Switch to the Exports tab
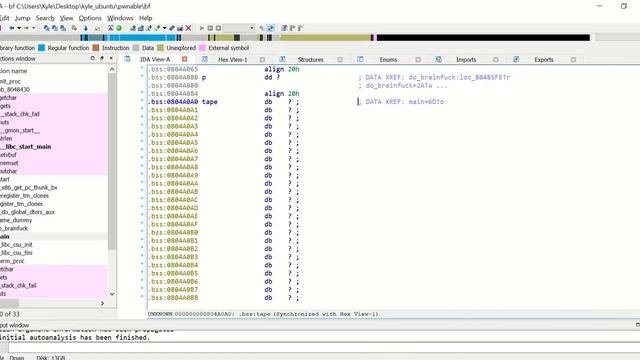Screen dimensions: 640x360 pos(544,60)
